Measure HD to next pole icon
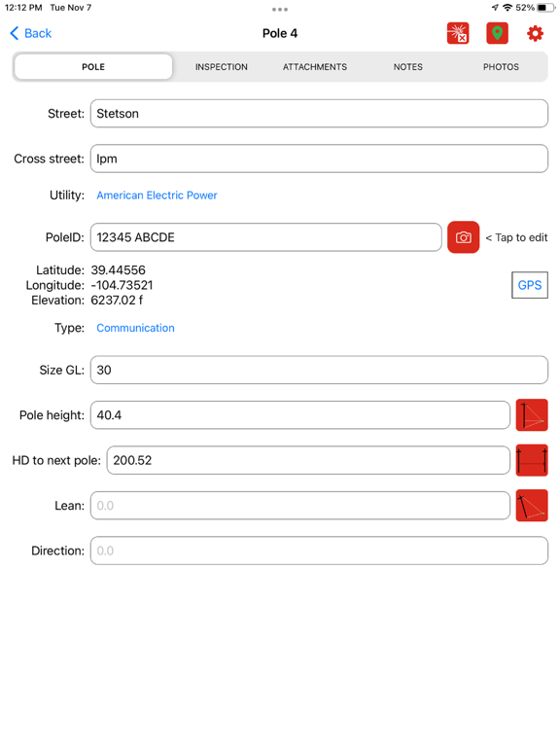 [532, 460]
